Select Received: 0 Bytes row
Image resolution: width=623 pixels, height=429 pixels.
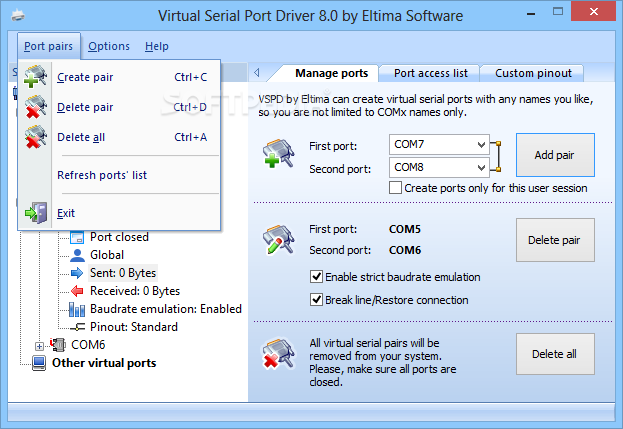pos(135,291)
